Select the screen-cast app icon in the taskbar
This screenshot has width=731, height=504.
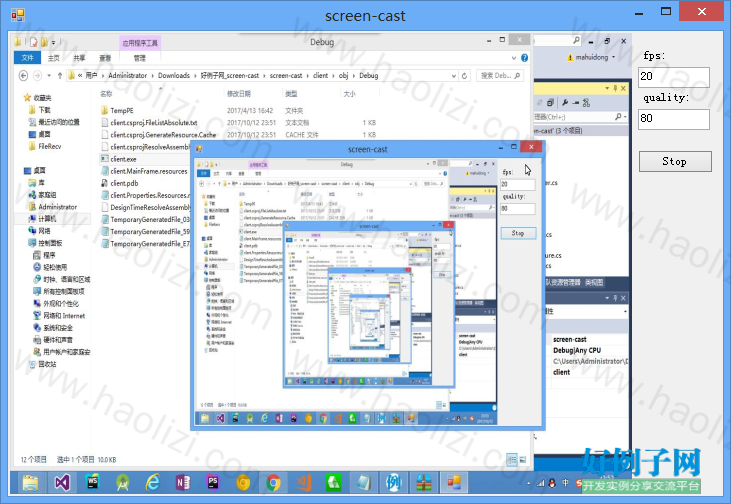pos(454,483)
